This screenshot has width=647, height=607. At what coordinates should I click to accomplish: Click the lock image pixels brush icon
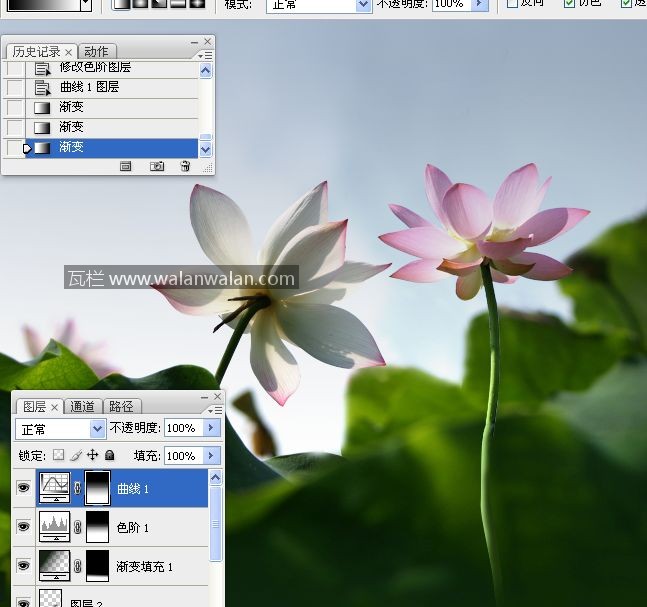[x=76, y=455]
